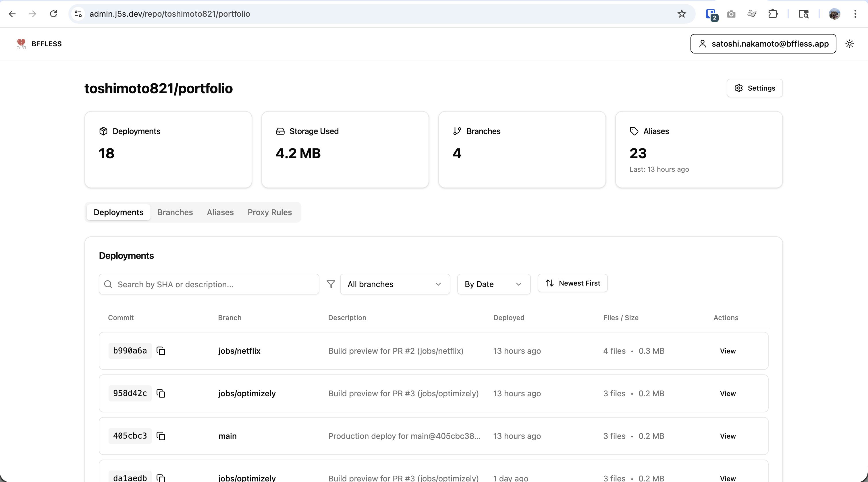Image resolution: width=868 pixels, height=482 pixels.
Task: Switch to the Branches tab
Action: (175, 212)
